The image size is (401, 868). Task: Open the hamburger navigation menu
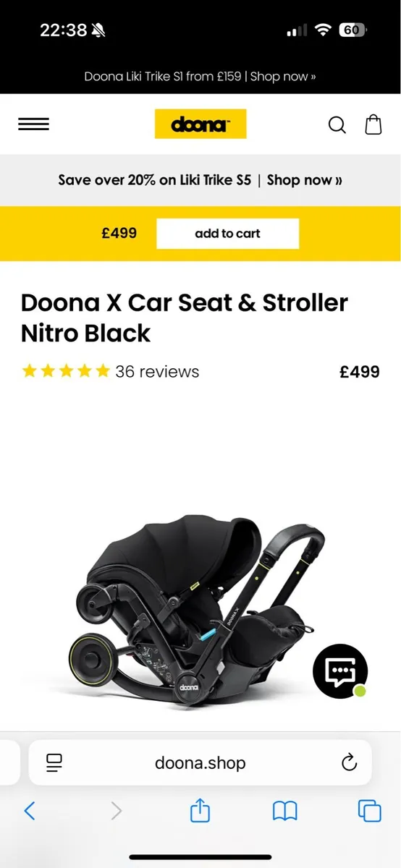click(x=33, y=124)
